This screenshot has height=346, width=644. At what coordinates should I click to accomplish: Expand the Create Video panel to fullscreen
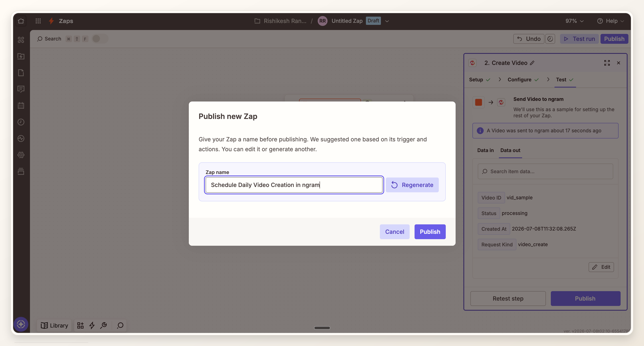[x=607, y=63]
